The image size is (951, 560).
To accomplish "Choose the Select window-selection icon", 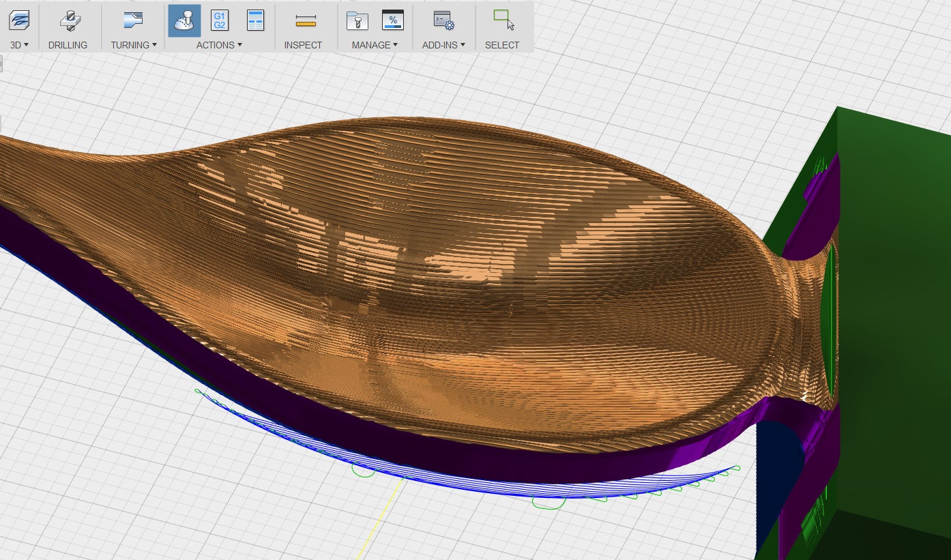I will pyautogui.click(x=503, y=20).
